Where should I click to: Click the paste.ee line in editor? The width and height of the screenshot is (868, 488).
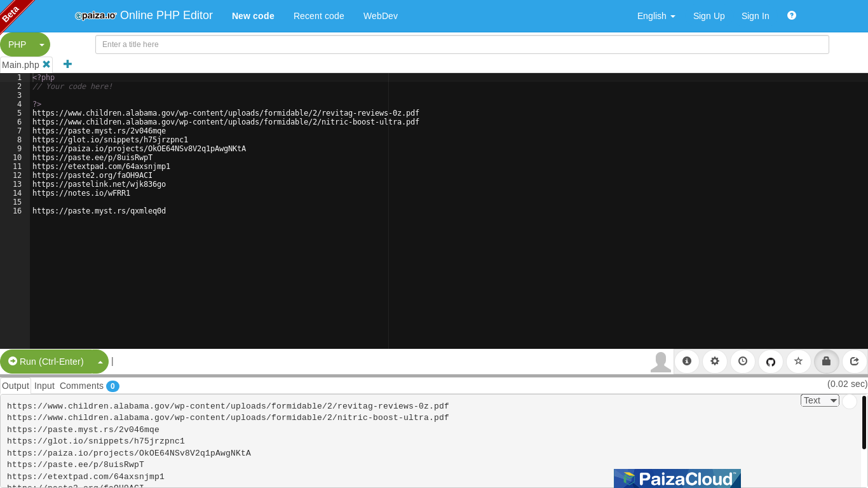(x=92, y=158)
